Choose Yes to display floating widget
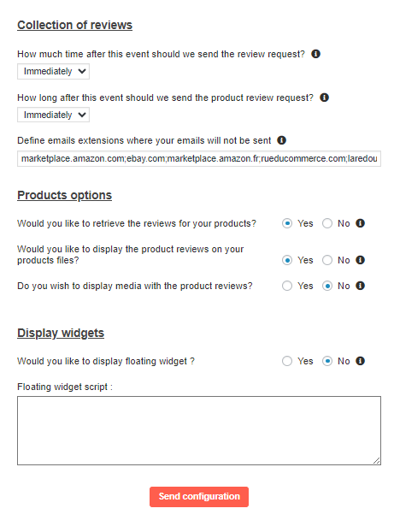 [x=287, y=361]
